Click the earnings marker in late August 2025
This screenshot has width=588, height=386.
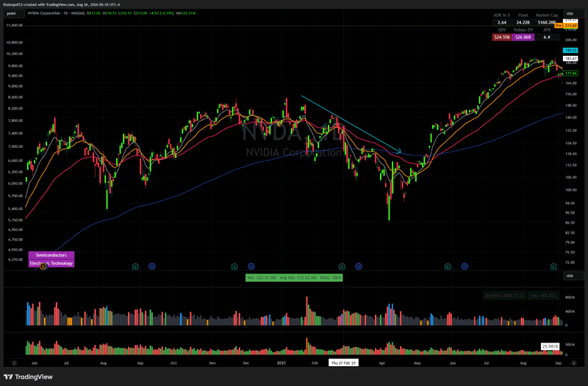(553, 266)
